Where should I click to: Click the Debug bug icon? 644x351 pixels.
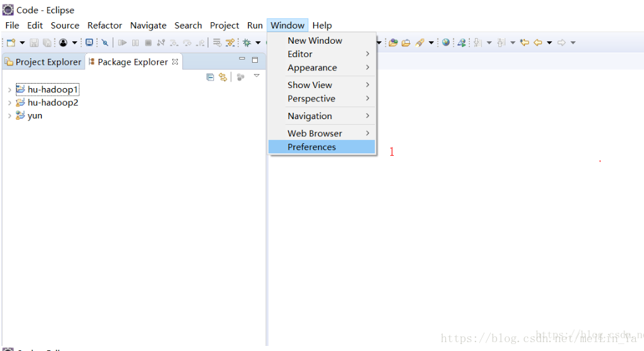coord(247,42)
